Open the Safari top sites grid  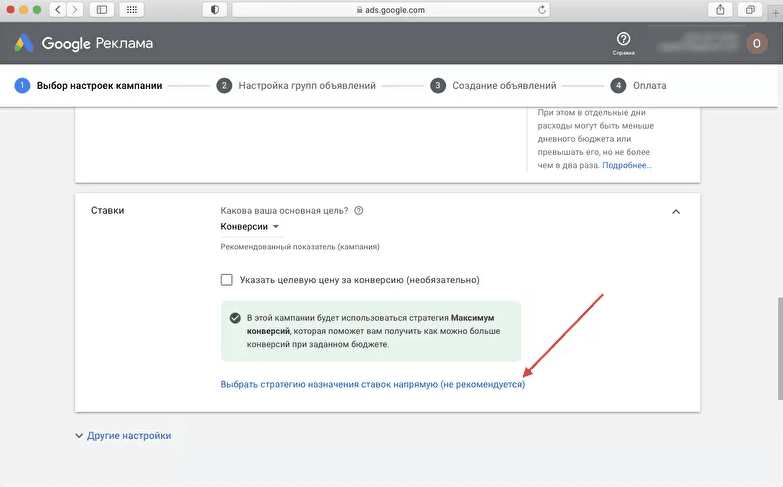[132, 9]
